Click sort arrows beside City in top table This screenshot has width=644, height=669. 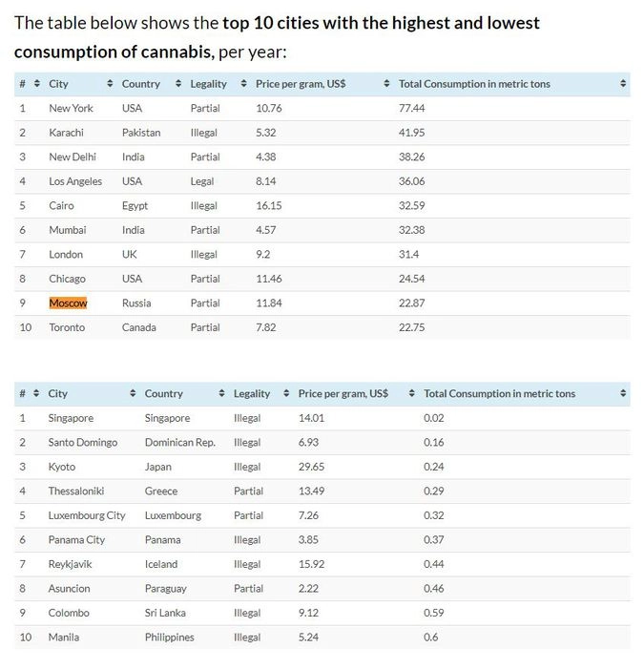point(111,84)
